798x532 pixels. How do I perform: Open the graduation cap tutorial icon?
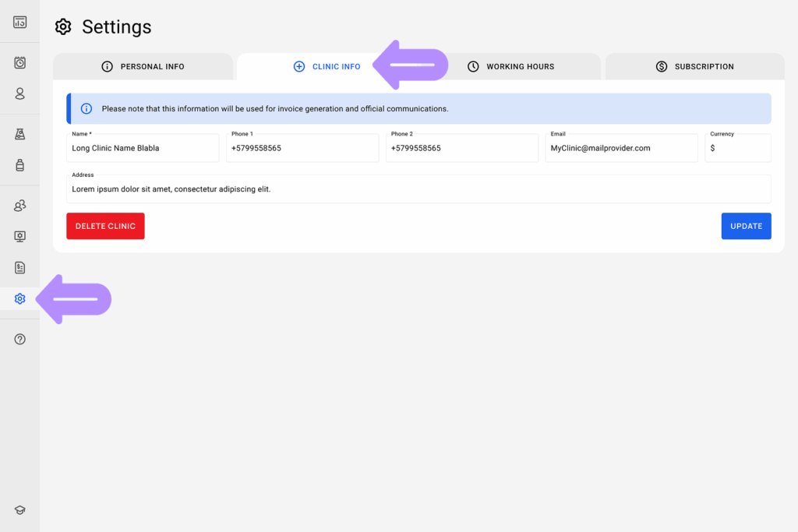click(19, 510)
